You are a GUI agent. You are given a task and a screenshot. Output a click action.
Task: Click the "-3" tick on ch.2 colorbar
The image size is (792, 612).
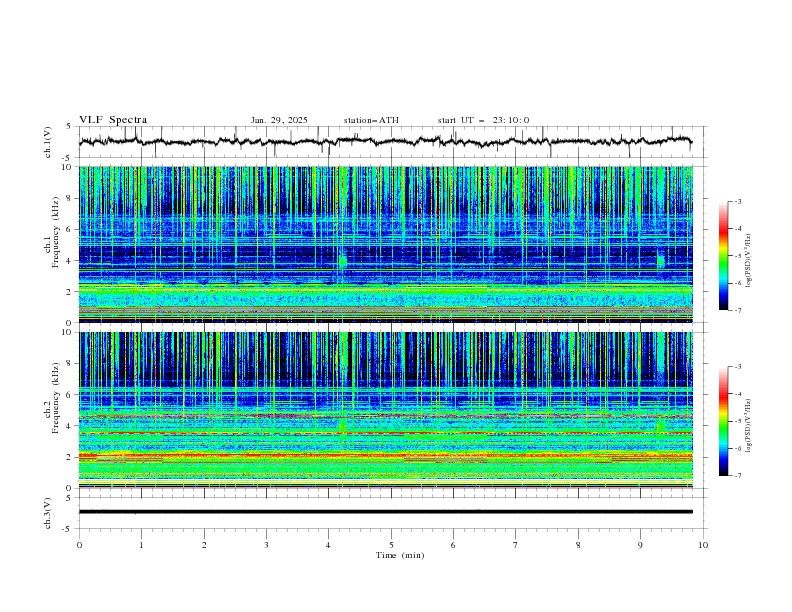tap(738, 367)
